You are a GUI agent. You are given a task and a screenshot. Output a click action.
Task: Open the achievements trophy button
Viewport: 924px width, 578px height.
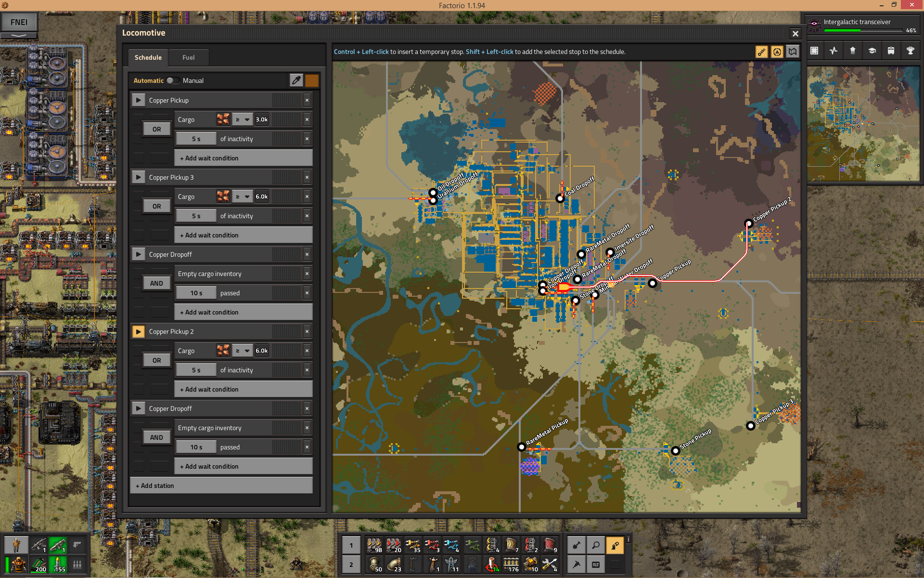tap(911, 51)
